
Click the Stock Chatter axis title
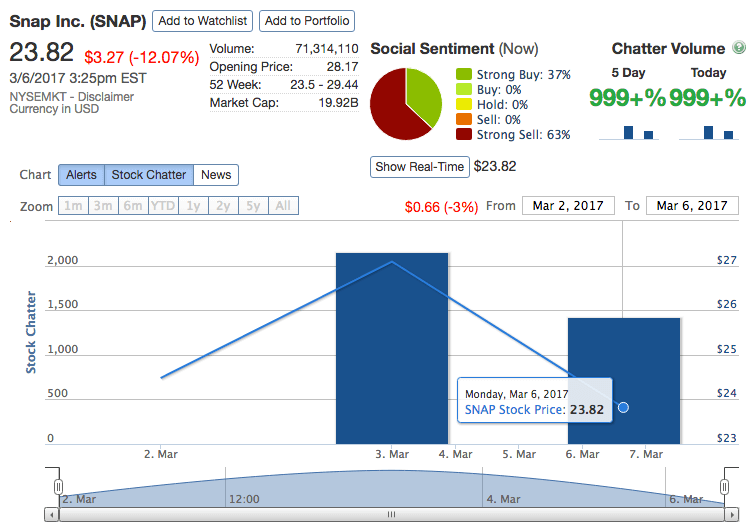(31, 332)
